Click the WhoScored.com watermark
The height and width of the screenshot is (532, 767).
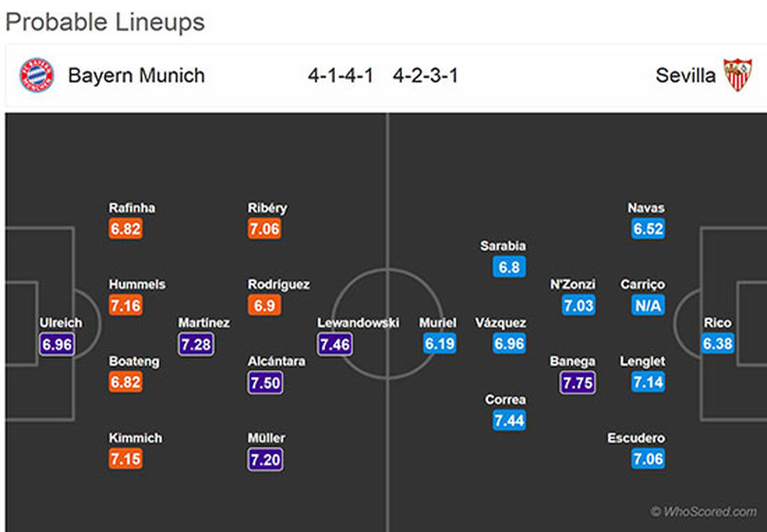(x=703, y=511)
